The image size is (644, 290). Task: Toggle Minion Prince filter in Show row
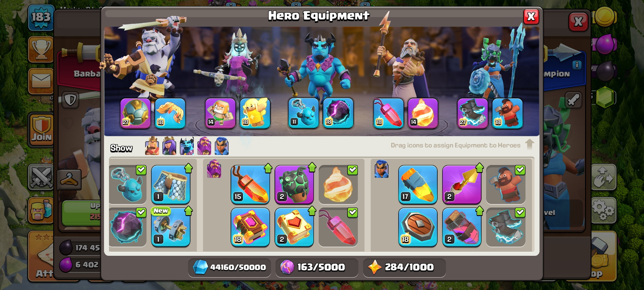coord(187,146)
